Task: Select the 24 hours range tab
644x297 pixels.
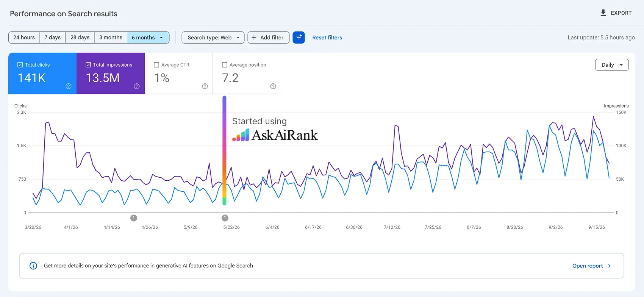Action: (24, 38)
